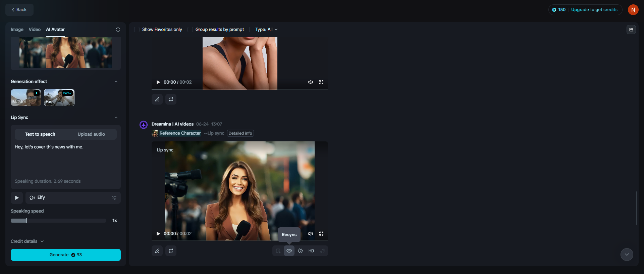Image resolution: width=644 pixels, height=274 pixels.
Task: Click the Speaking speed slider
Action: [58, 221]
